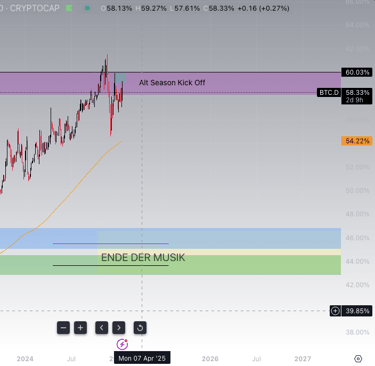The width and height of the screenshot is (375, 366).
Task: Select the 'Alt Season Kick Off' annotation text
Action: point(172,83)
